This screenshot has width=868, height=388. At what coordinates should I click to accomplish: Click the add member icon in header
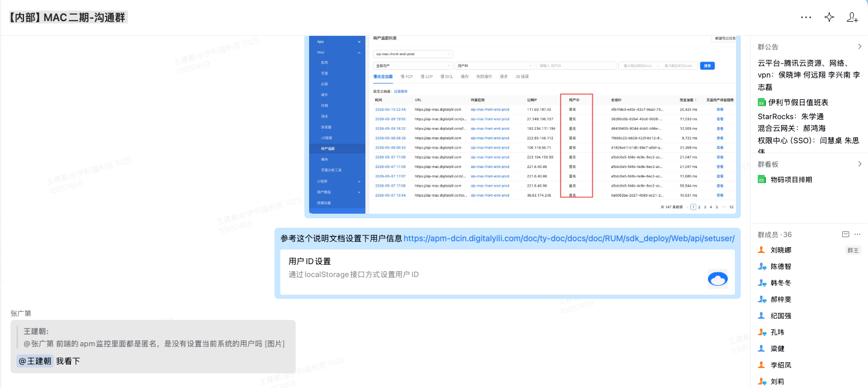tap(853, 18)
